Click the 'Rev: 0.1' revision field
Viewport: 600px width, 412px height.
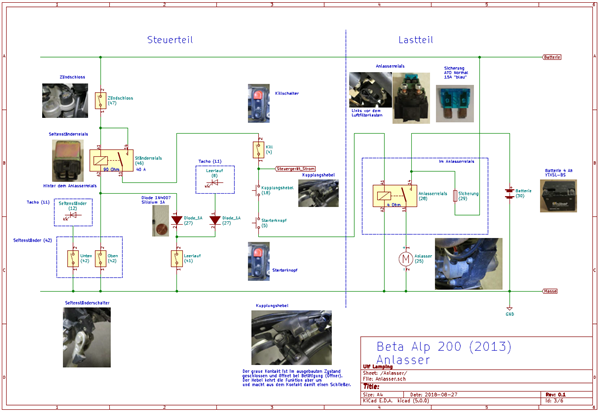[556, 394]
